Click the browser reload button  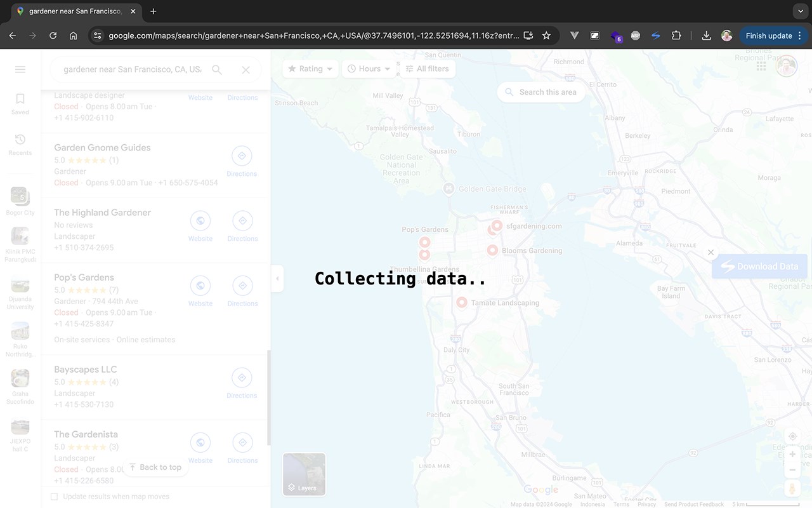pos(53,36)
